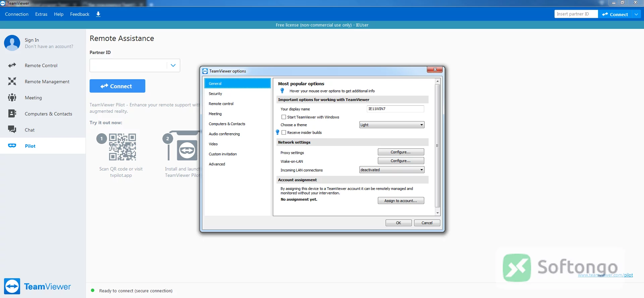Viewport: 644px width, 298px height.
Task: Click the display name input field
Action: click(x=395, y=109)
